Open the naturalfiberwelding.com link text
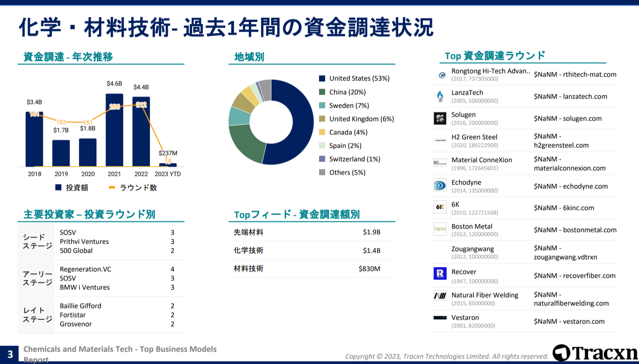This screenshot has width=639, height=364. (571, 303)
